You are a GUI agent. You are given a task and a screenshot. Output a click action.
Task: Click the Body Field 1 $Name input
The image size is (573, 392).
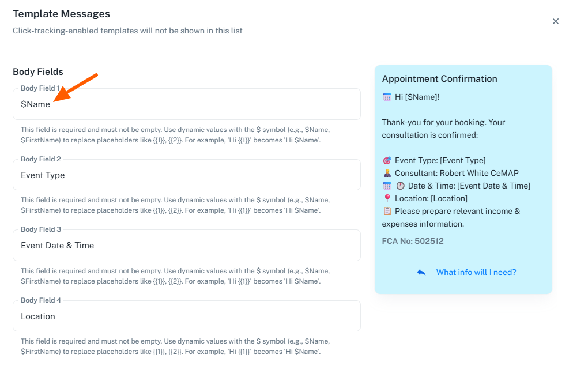pos(186,104)
